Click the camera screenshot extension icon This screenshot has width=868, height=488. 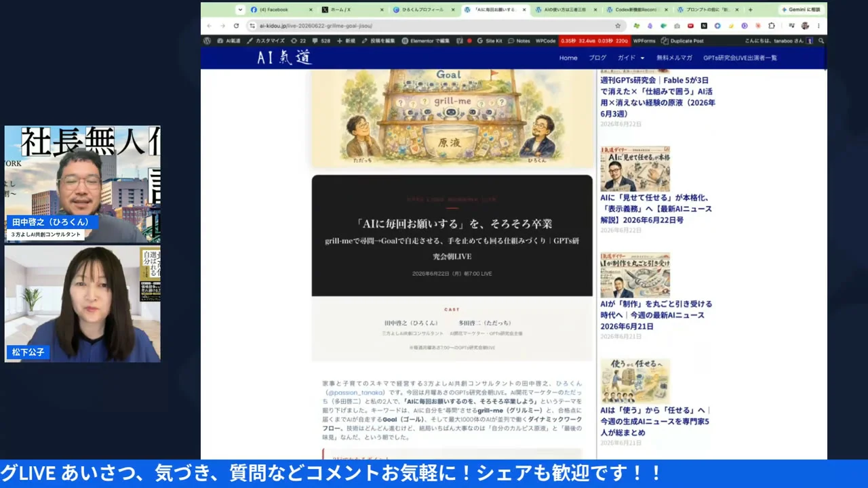click(677, 26)
